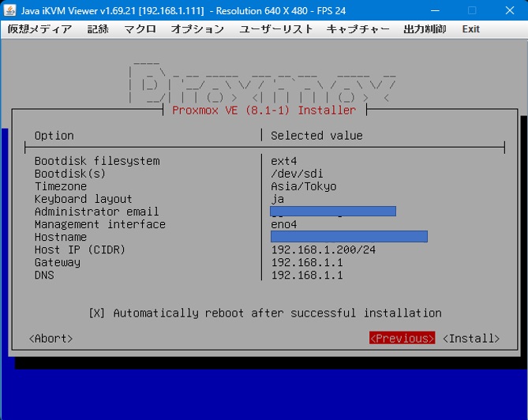Open the 記録 menu
Image resolution: width=528 pixels, height=420 pixels.
pos(98,29)
